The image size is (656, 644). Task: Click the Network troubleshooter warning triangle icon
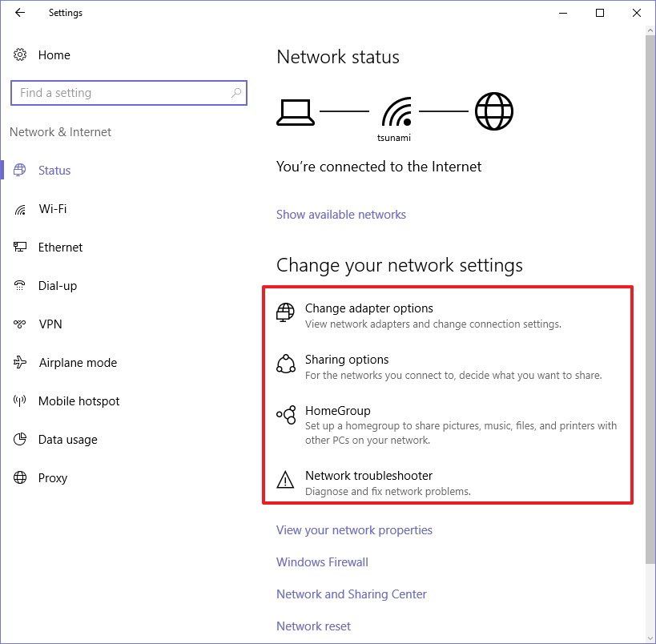[x=285, y=480]
